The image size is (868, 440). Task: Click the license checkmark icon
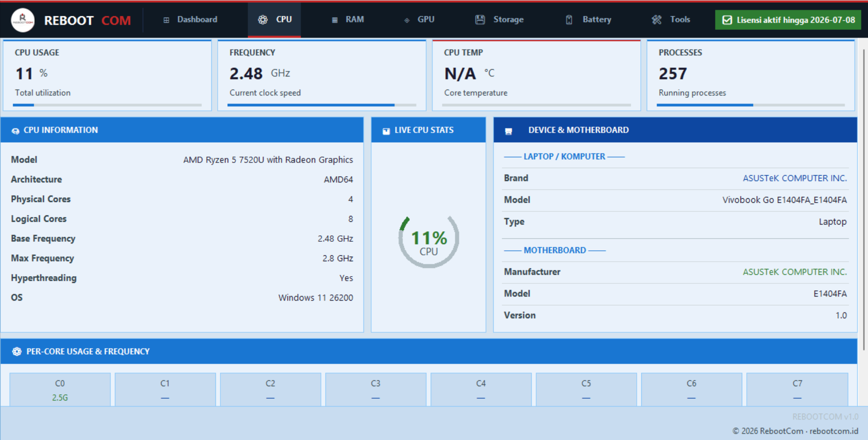coord(727,20)
